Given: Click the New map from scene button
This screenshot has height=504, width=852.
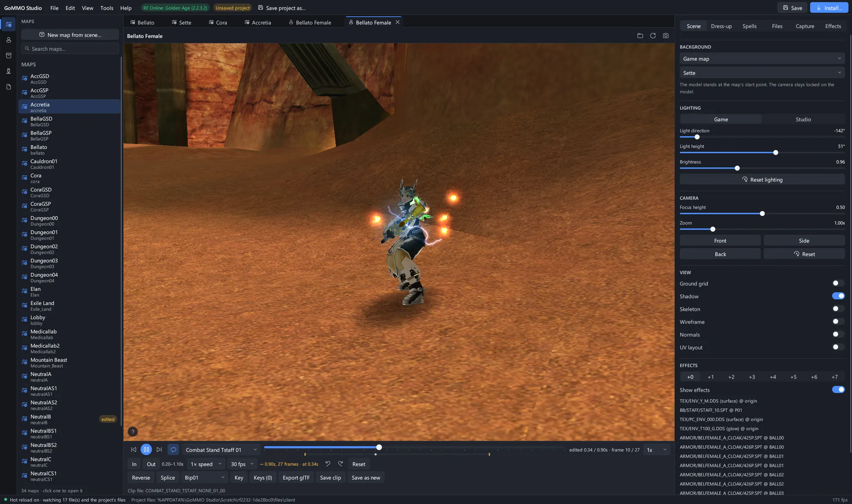Looking at the screenshot, I should [70, 35].
